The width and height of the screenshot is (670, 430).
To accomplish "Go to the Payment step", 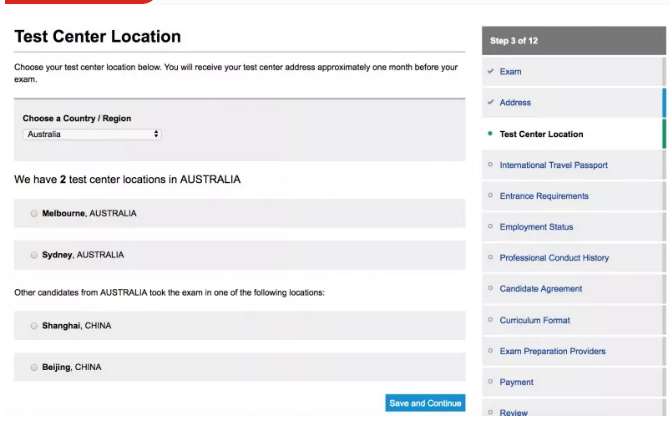I will click(x=516, y=382).
